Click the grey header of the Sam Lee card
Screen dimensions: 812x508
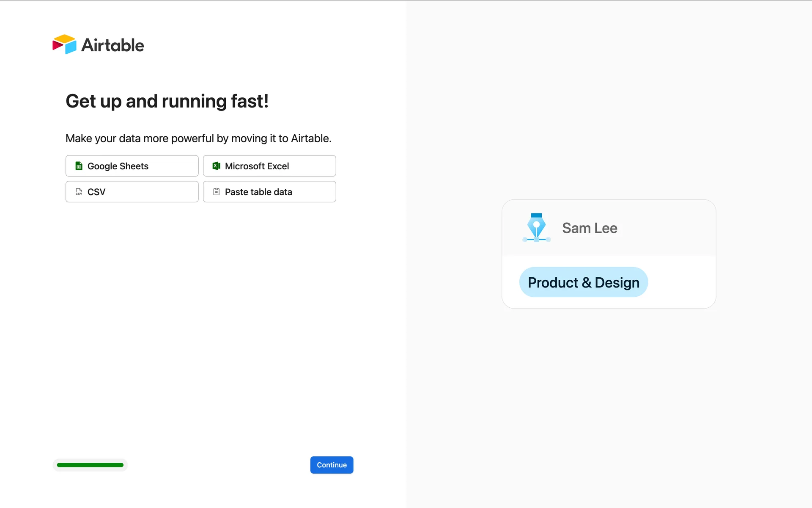668,228
